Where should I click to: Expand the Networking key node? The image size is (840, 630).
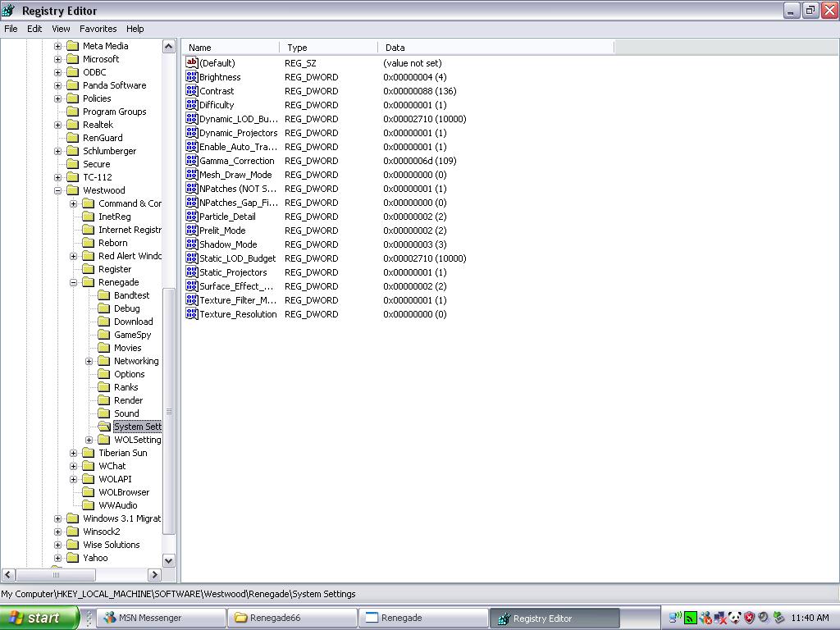[89, 361]
